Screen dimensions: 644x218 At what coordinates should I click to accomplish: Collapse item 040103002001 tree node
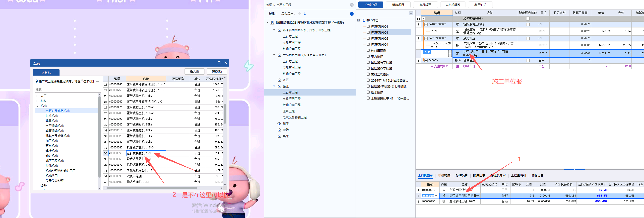pyautogui.click(x=426, y=38)
